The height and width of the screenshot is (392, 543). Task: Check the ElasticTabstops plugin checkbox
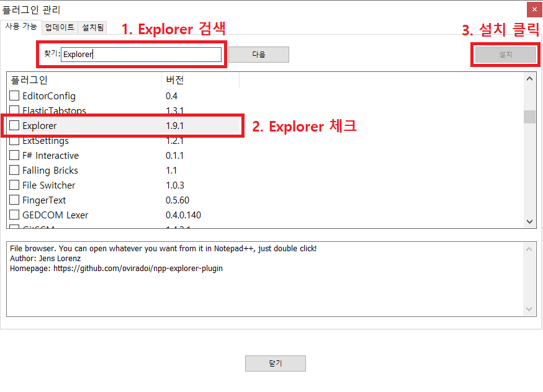pos(14,110)
